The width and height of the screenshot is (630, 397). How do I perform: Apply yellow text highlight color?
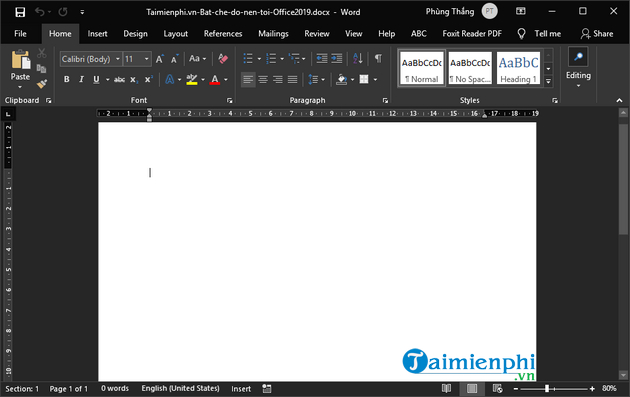click(x=192, y=80)
